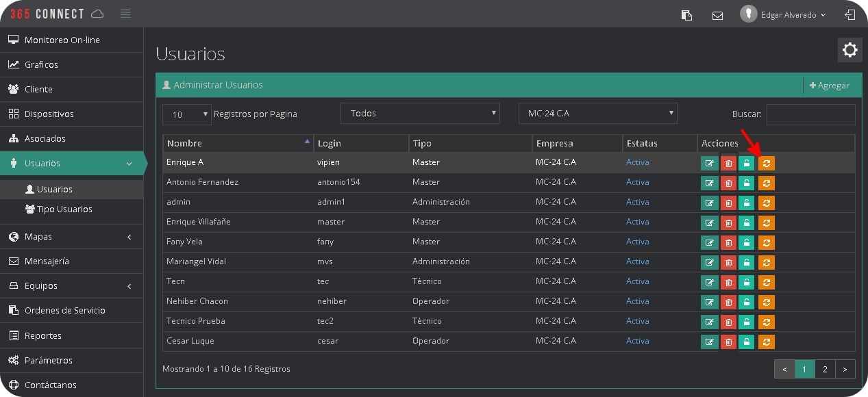Click the delete icon for Cesar Luque

(x=728, y=342)
